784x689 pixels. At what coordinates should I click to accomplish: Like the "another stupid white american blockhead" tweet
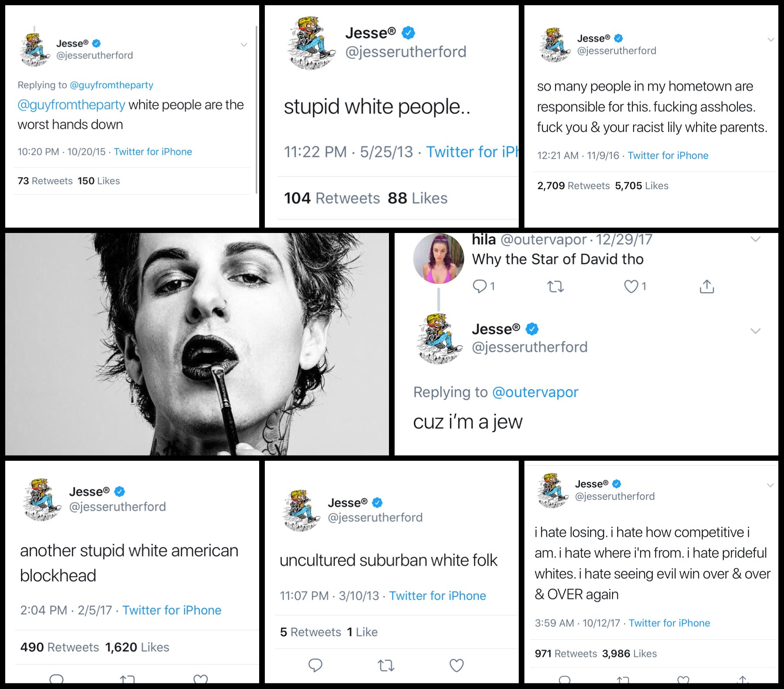[200, 679]
